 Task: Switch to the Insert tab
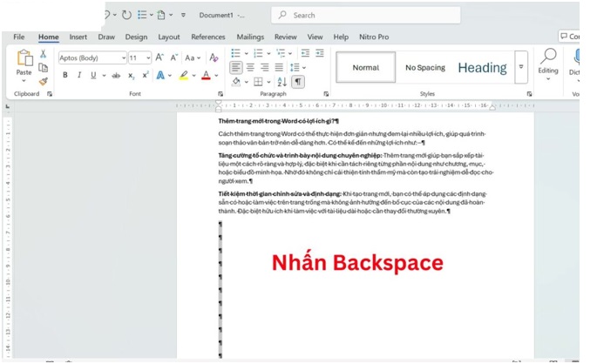(x=78, y=37)
